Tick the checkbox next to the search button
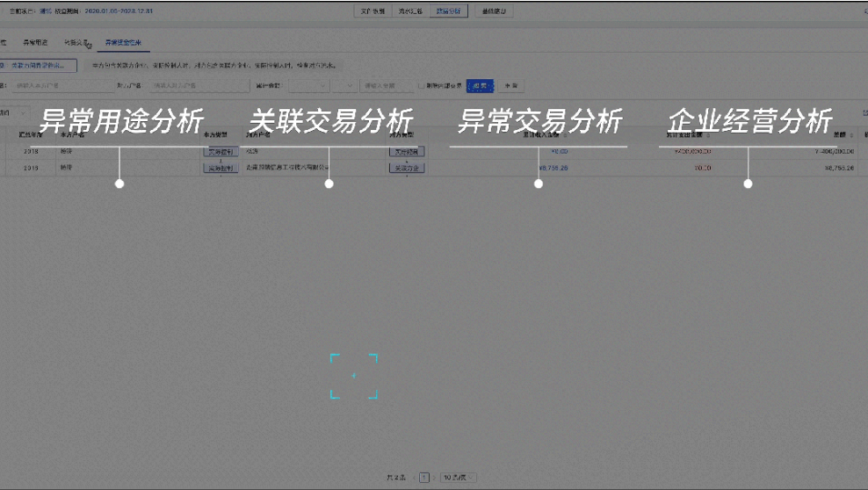 421,86
